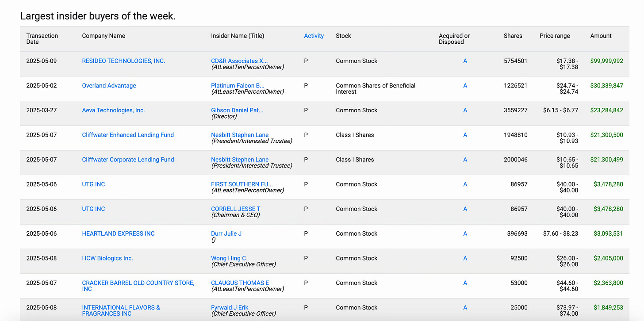Select 'Largest insider buyers of the week.' heading
The width and height of the screenshot is (644, 321).
tap(98, 16)
